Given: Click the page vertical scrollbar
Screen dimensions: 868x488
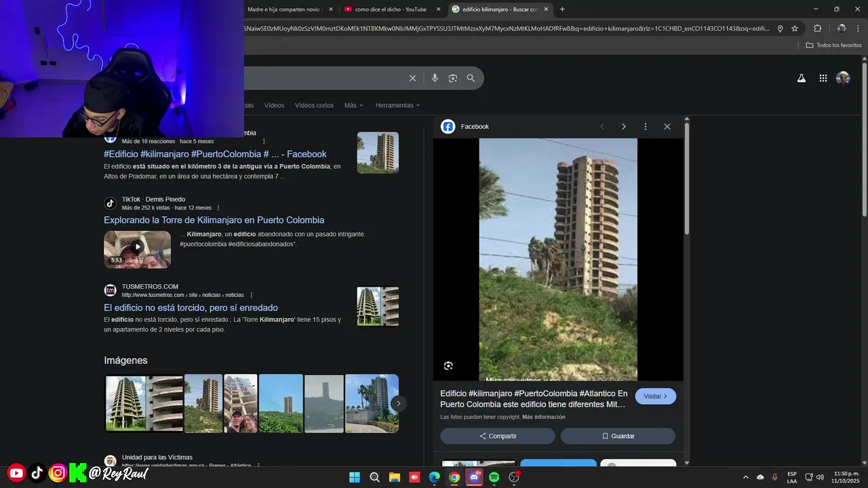Looking at the screenshot, I should [x=865, y=139].
